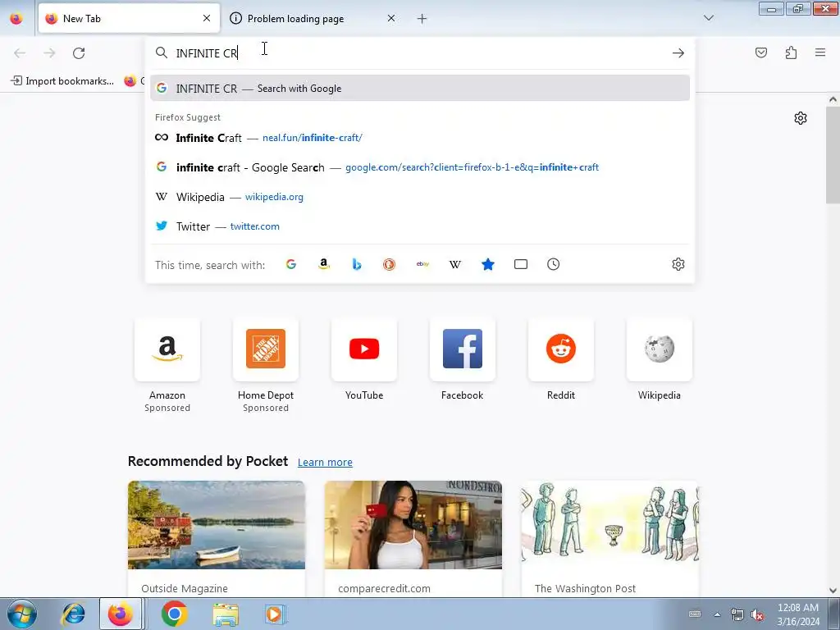Image resolution: width=840 pixels, height=630 pixels.
Task: Launch Google Chrome from taskbar
Action: (x=174, y=614)
